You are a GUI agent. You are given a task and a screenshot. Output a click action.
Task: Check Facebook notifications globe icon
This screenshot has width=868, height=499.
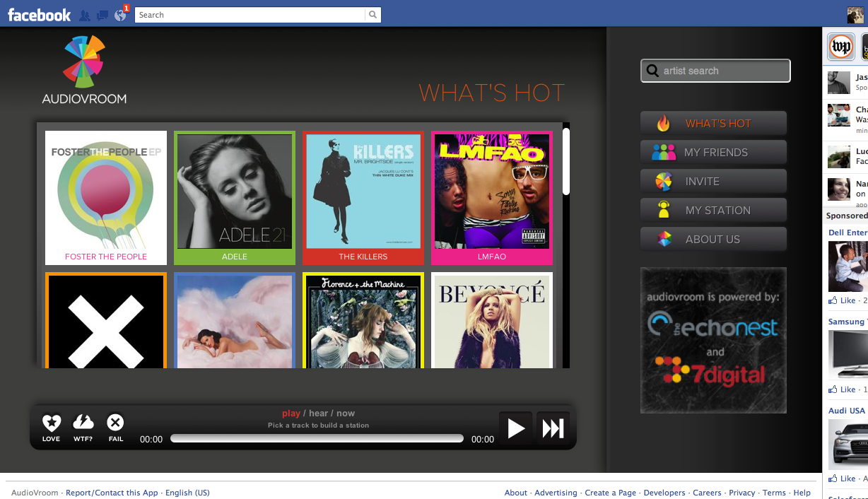[119, 16]
